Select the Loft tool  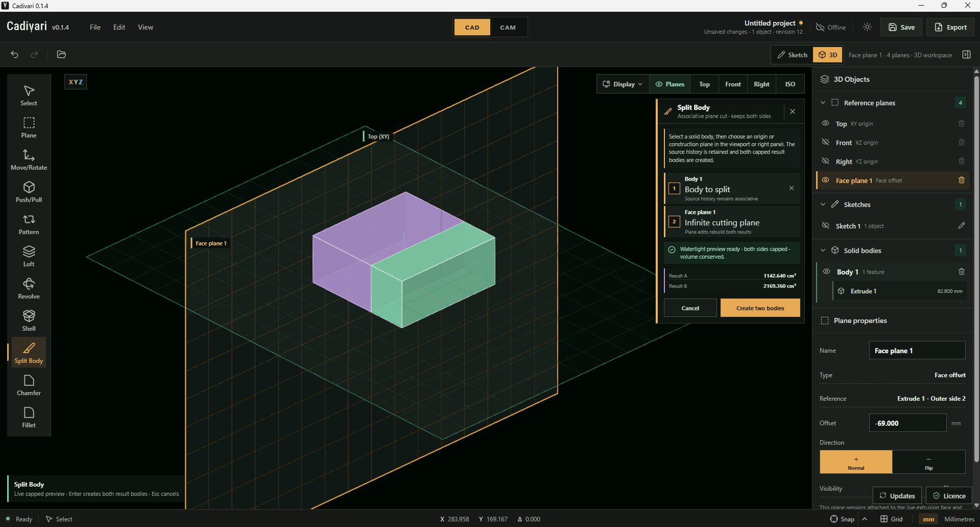click(29, 257)
